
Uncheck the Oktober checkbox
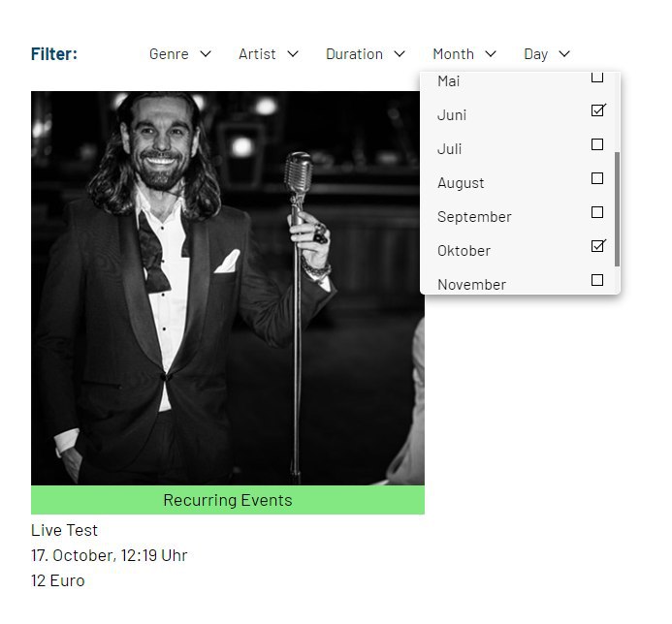click(x=597, y=246)
